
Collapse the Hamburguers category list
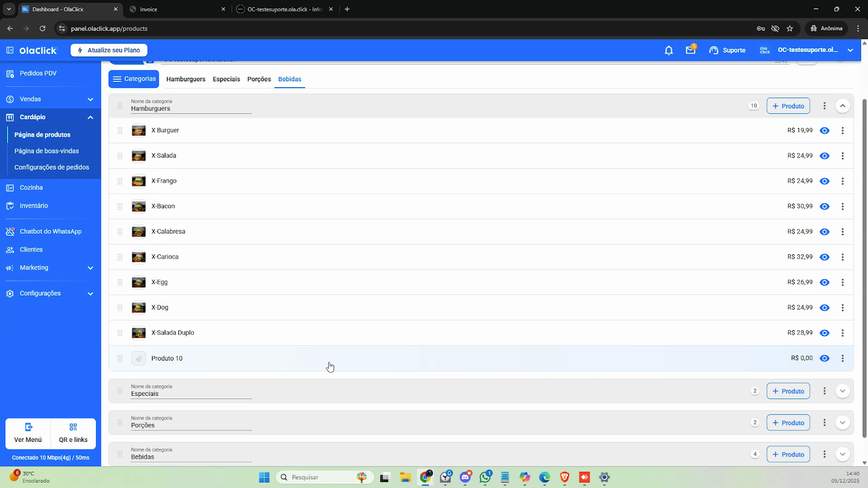click(842, 106)
